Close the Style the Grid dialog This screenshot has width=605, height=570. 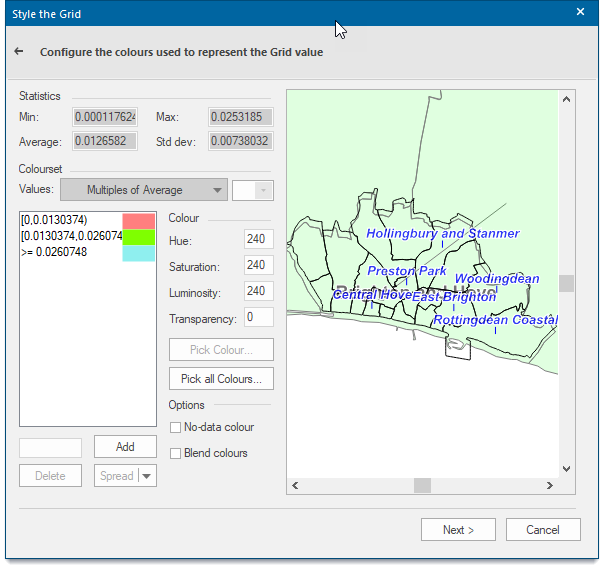[x=580, y=12]
